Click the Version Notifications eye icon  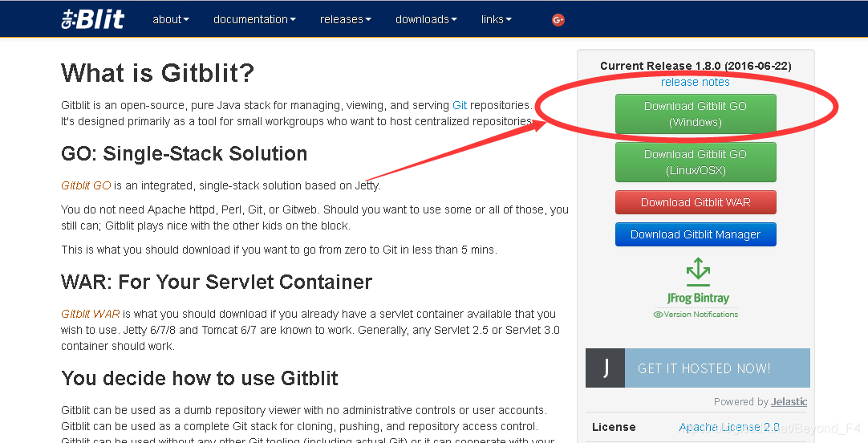pos(658,315)
